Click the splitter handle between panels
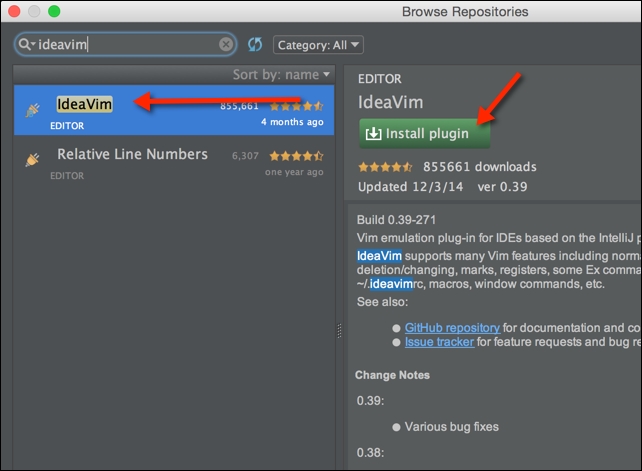The image size is (642, 471). click(x=339, y=331)
